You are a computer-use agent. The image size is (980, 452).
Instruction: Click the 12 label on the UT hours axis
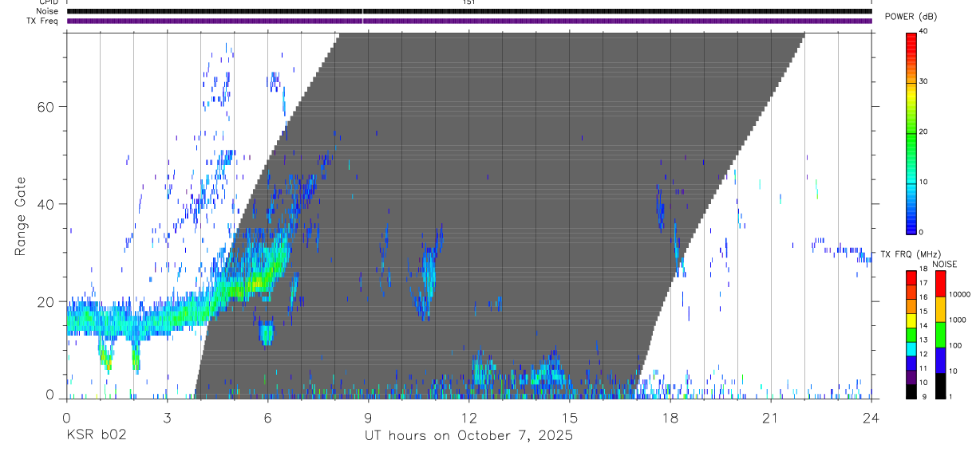coord(468,417)
